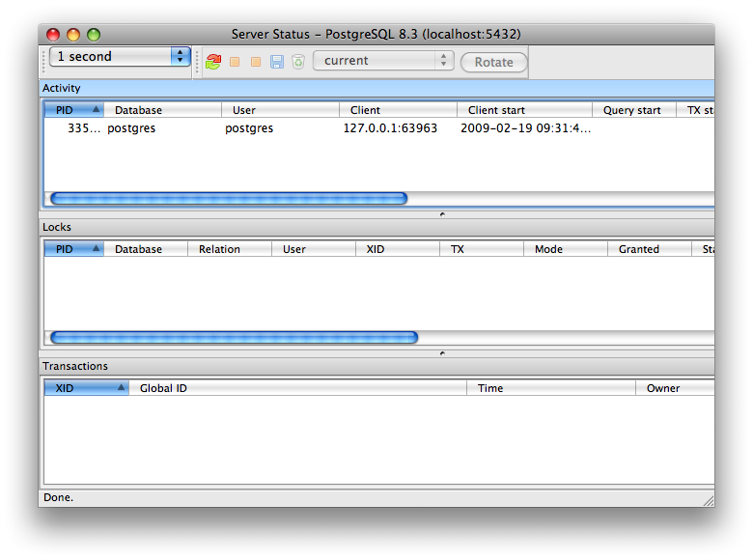Click the Refresh toolbar icon
Image resolution: width=753 pixels, height=560 pixels.
pyautogui.click(x=213, y=61)
